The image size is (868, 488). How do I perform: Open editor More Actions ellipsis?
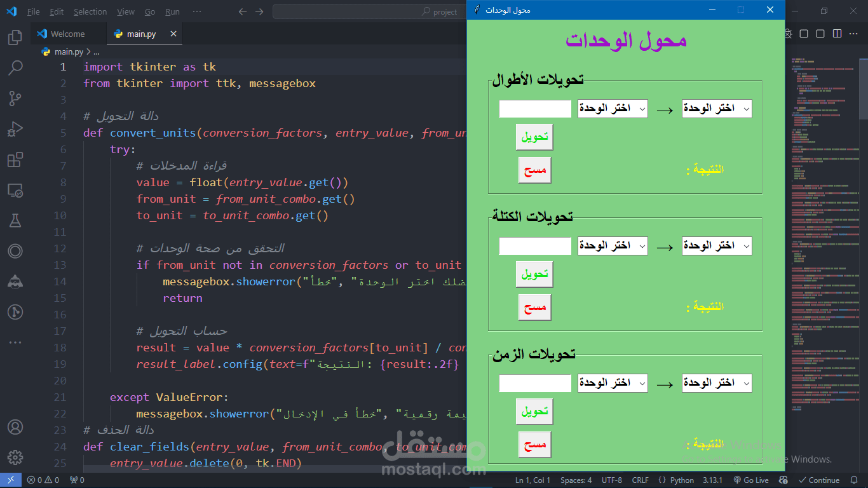[x=854, y=34]
